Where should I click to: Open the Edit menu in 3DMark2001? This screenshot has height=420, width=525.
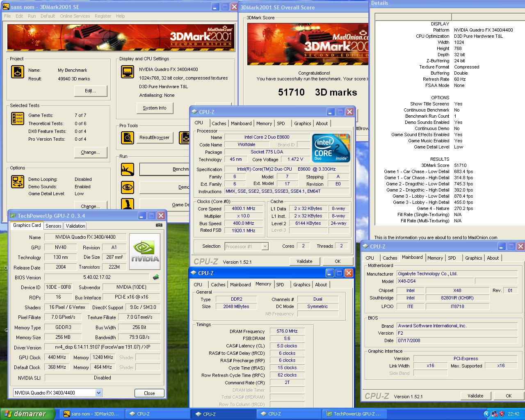pos(19,16)
